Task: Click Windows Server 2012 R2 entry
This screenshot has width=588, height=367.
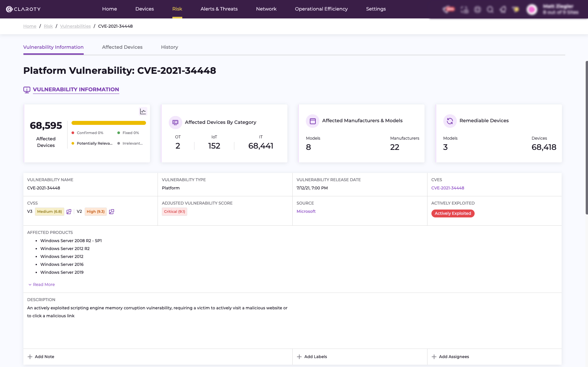Action: pyautogui.click(x=65, y=249)
